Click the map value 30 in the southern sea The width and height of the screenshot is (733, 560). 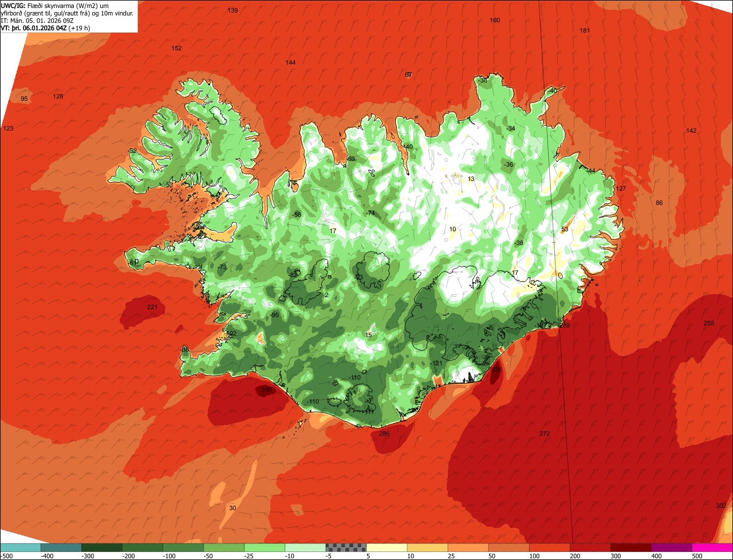click(x=232, y=508)
